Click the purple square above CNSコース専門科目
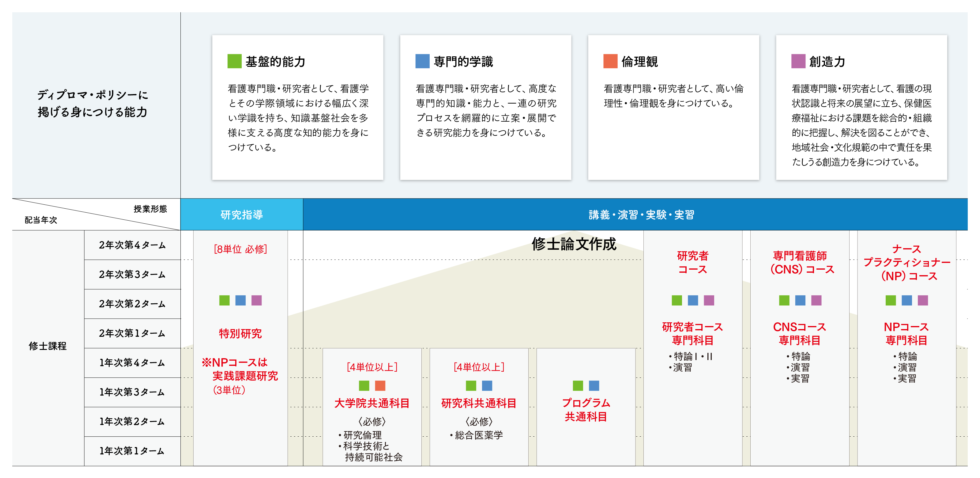The image size is (980, 478). 816,300
